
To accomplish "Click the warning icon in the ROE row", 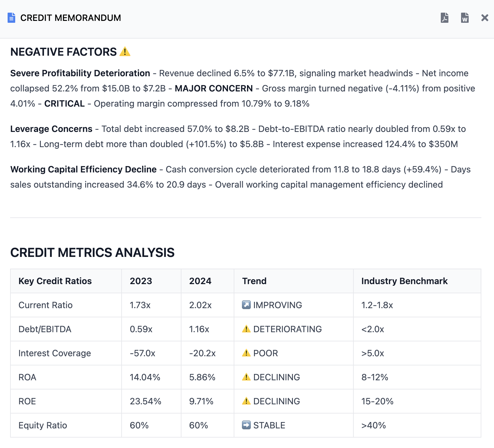I will (246, 401).
